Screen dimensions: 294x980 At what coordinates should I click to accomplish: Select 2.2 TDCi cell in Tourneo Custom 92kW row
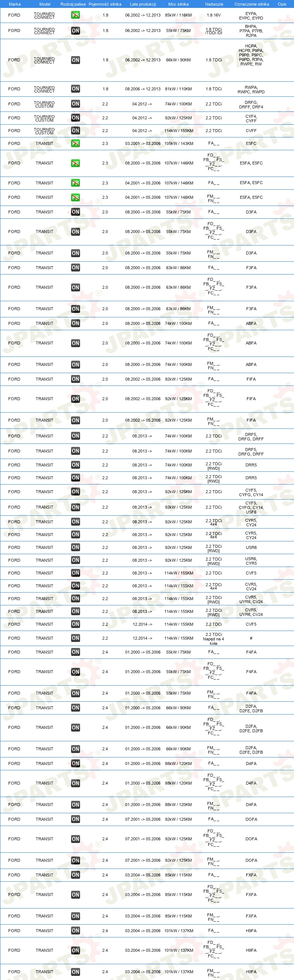pos(214,118)
